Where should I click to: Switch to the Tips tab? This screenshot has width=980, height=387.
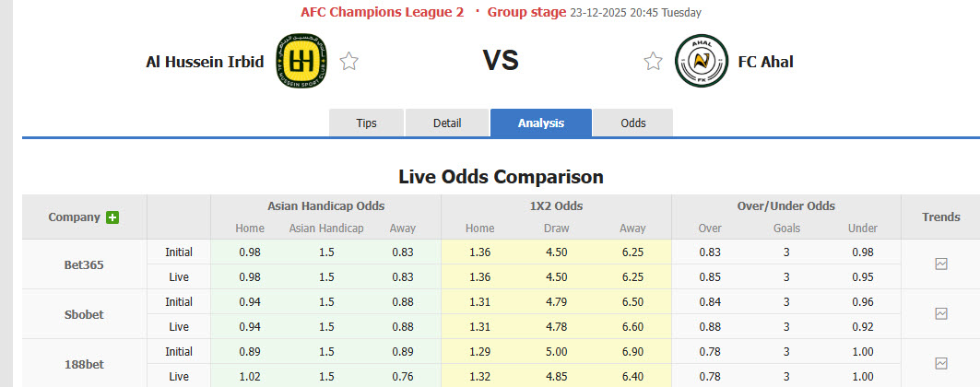[x=366, y=123]
